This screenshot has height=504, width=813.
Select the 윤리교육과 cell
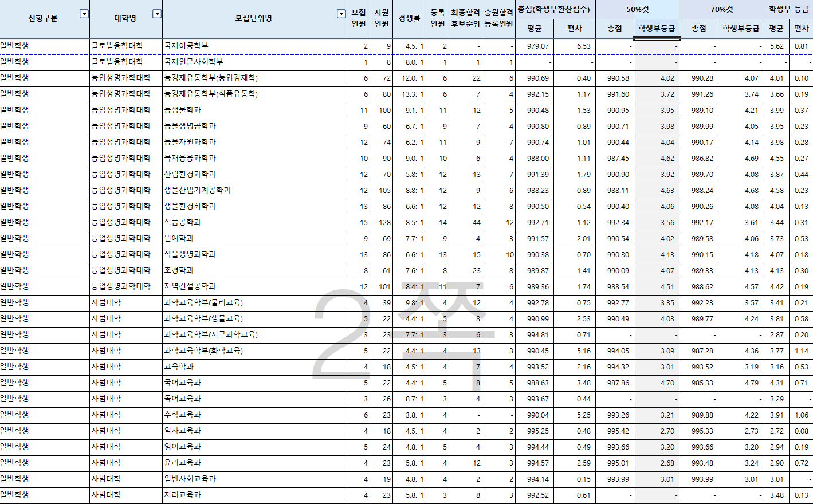coord(254,463)
